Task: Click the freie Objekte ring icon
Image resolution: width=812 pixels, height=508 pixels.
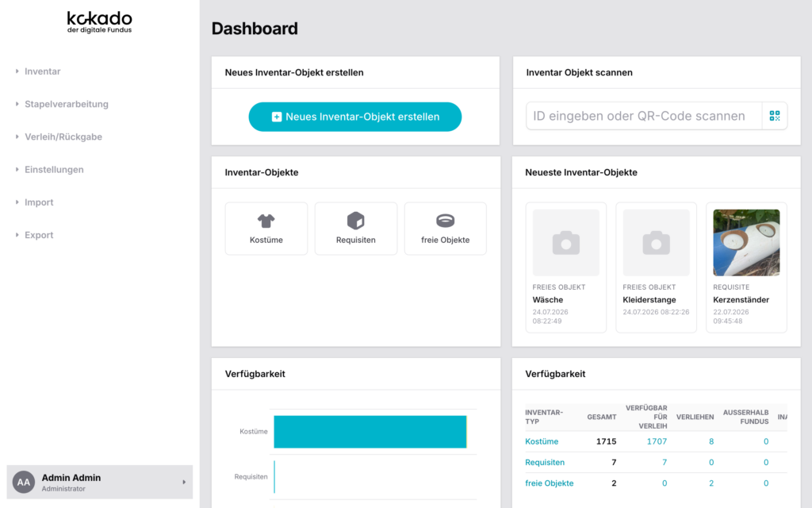Action: coord(446,221)
